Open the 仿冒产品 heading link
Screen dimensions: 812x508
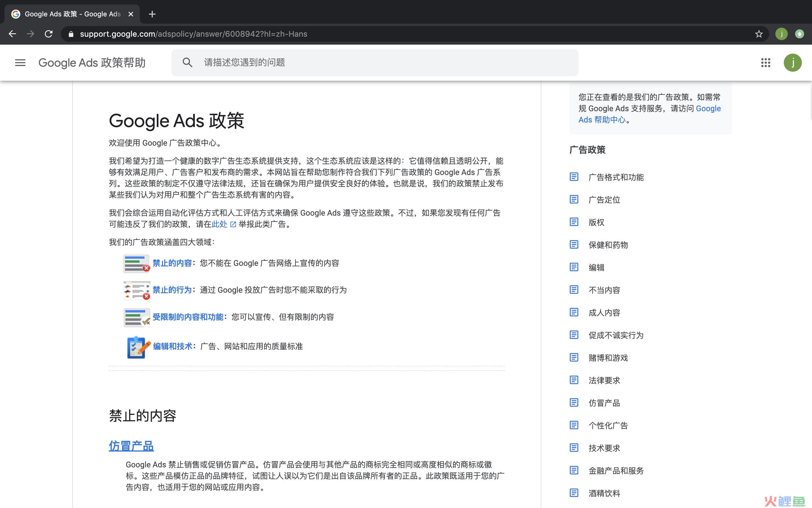pos(131,446)
